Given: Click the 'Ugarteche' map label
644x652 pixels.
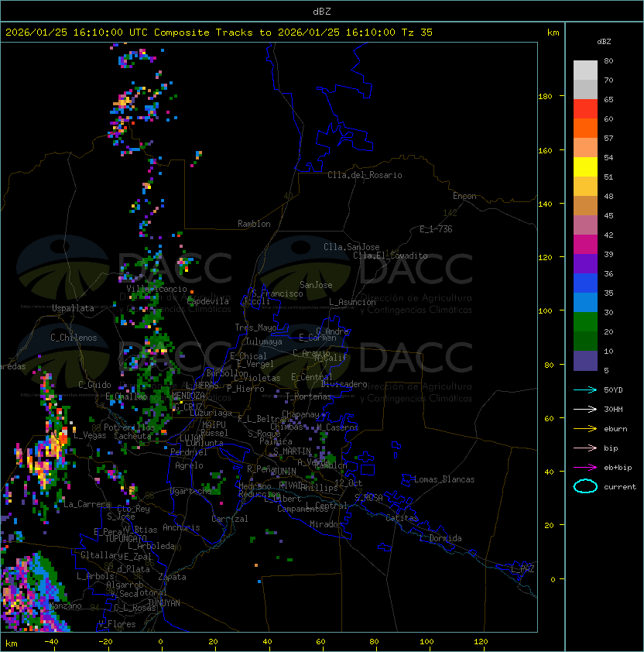Looking at the screenshot, I should (191, 491).
